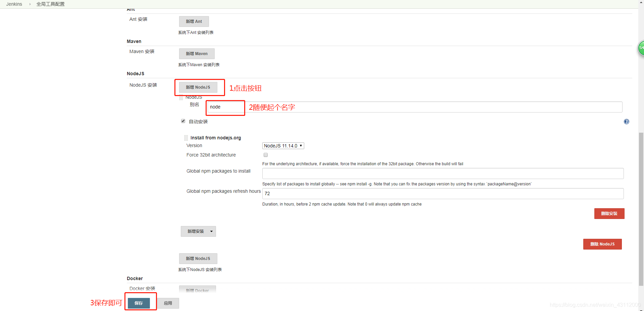Viewport: 644px width, 311px height.
Task: Expand the 新增安装 dropdown button
Action: pos(198,231)
